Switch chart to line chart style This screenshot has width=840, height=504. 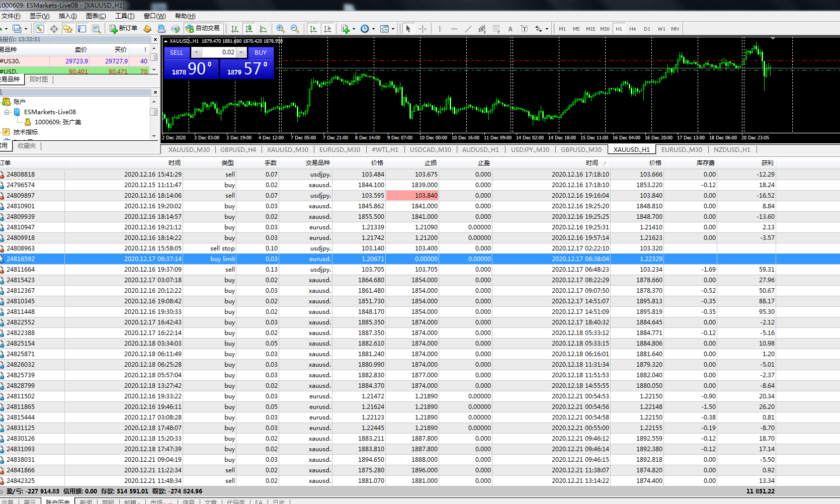click(263, 29)
